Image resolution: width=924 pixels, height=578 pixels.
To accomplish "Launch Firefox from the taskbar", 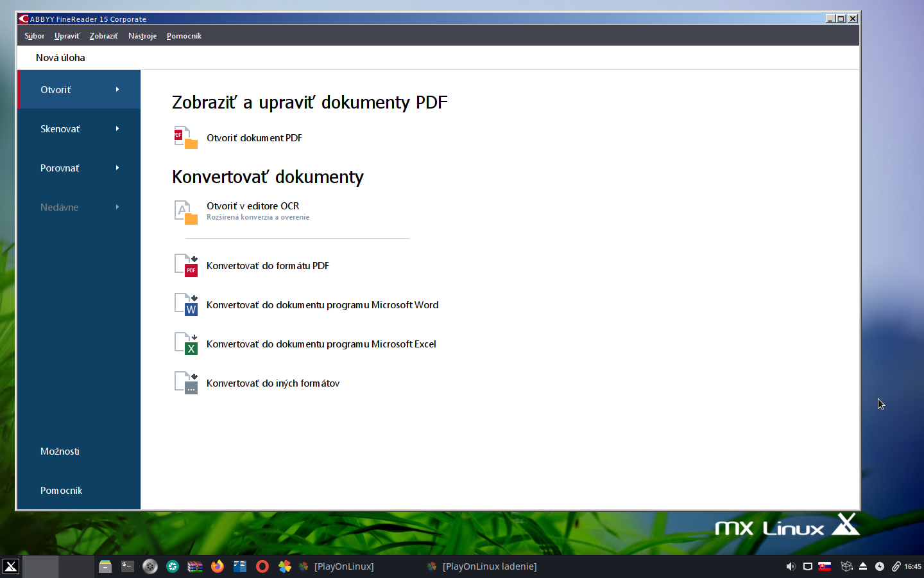I will point(218,566).
